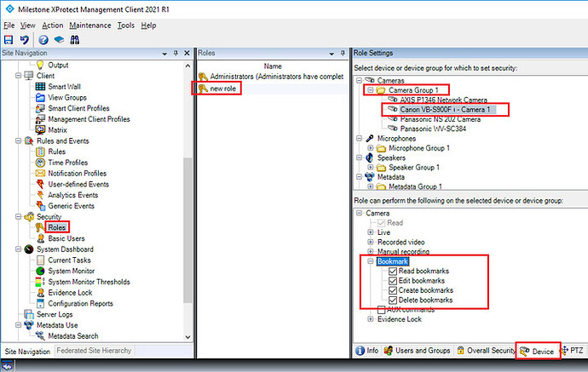The width and height of the screenshot is (588, 372).
Task: Click the Microphones category icon
Action: pyautogui.click(x=369, y=138)
